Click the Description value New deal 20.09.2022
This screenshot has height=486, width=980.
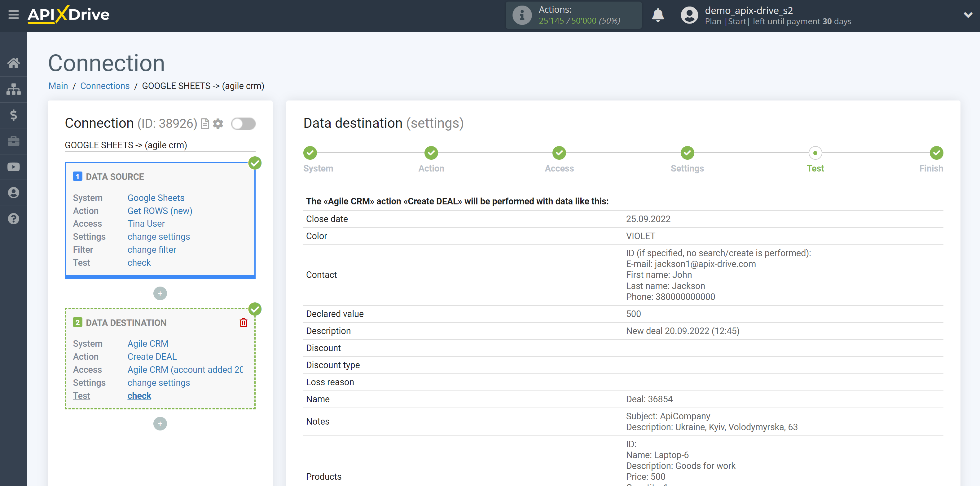[683, 331]
